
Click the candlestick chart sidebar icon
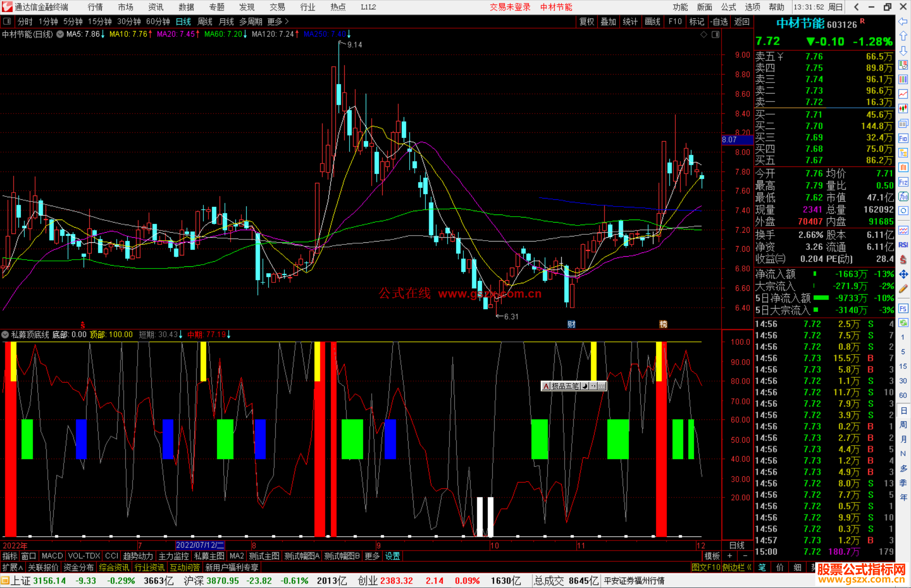point(903,109)
